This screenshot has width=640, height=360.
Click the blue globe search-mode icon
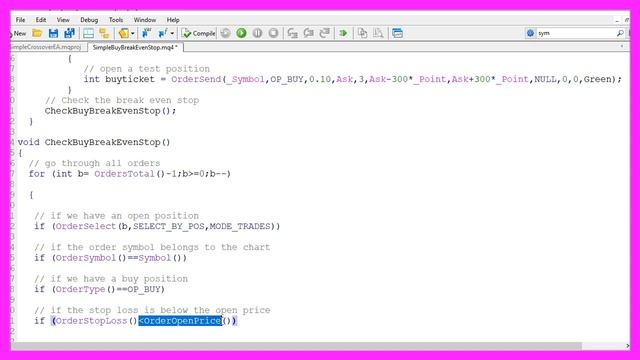pyautogui.click(x=530, y=33)
